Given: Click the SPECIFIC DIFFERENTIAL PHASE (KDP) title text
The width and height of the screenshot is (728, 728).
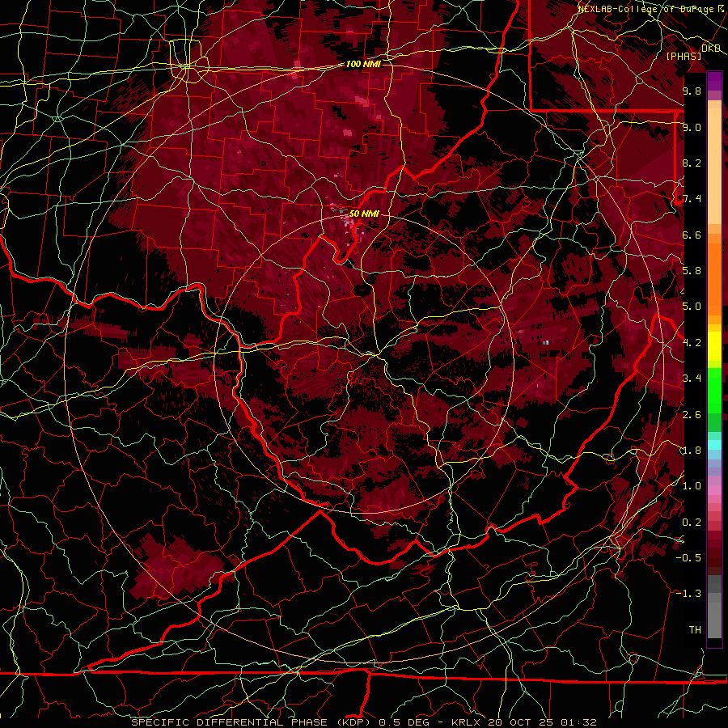Looking at the screenshot, I should [x=252, y=722].
